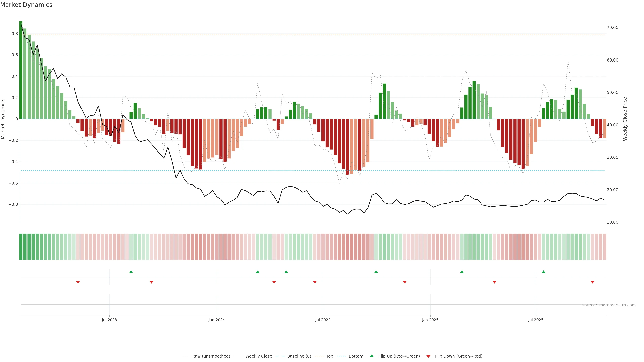Toggle the Top legend entry
The width and height of the screenshot is (644, 362).
tap(330, 356)
